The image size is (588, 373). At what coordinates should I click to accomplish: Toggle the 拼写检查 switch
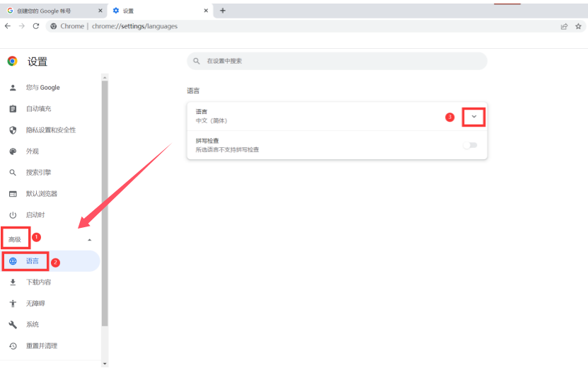pyautogui.click(x=470, y=145)
